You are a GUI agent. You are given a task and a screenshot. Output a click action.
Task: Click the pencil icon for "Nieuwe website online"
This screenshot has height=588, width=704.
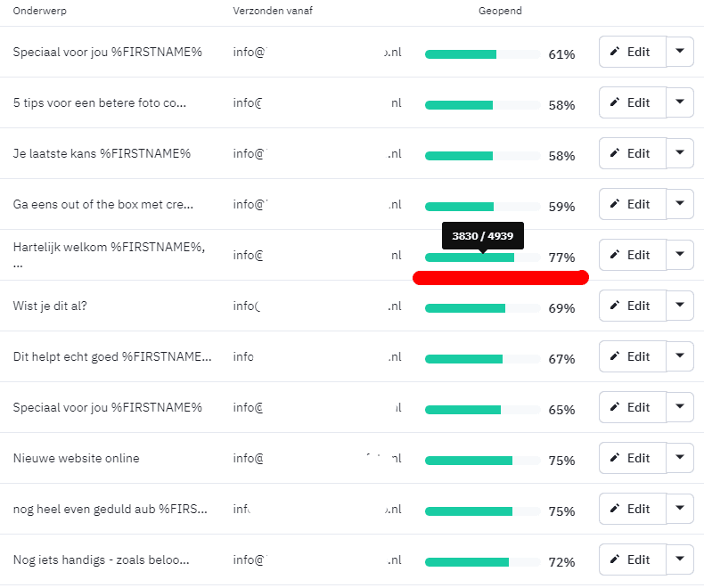[614, 458]
